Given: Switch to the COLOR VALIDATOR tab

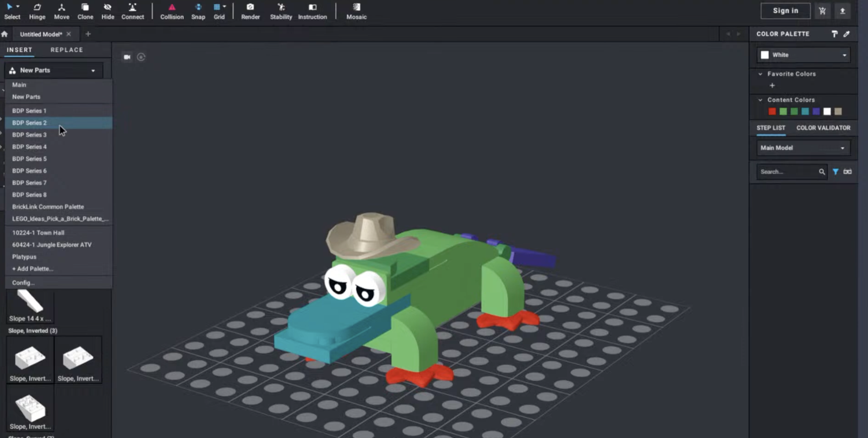Looking at the screenshot, I should coord(823,128).
